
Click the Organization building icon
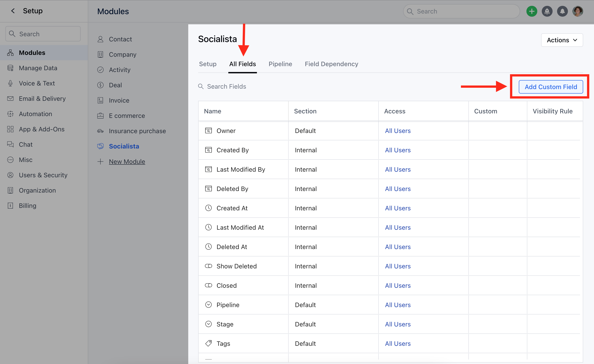[x=10, y=190]
